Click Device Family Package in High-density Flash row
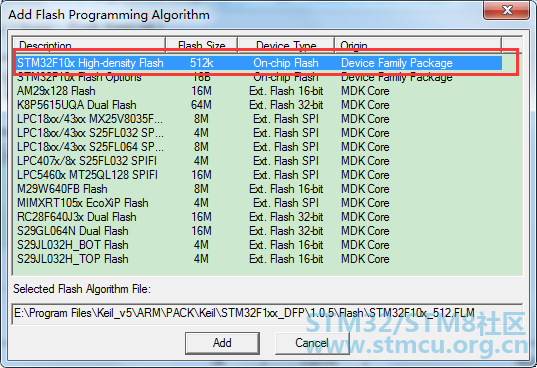 397,63
